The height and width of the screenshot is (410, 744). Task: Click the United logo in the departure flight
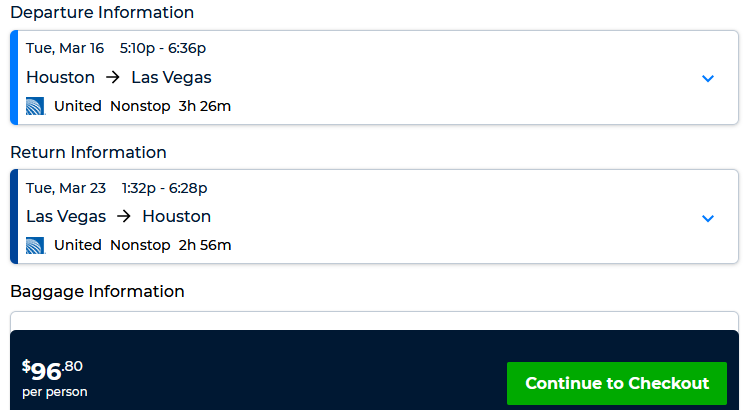[x=36, y=106]
